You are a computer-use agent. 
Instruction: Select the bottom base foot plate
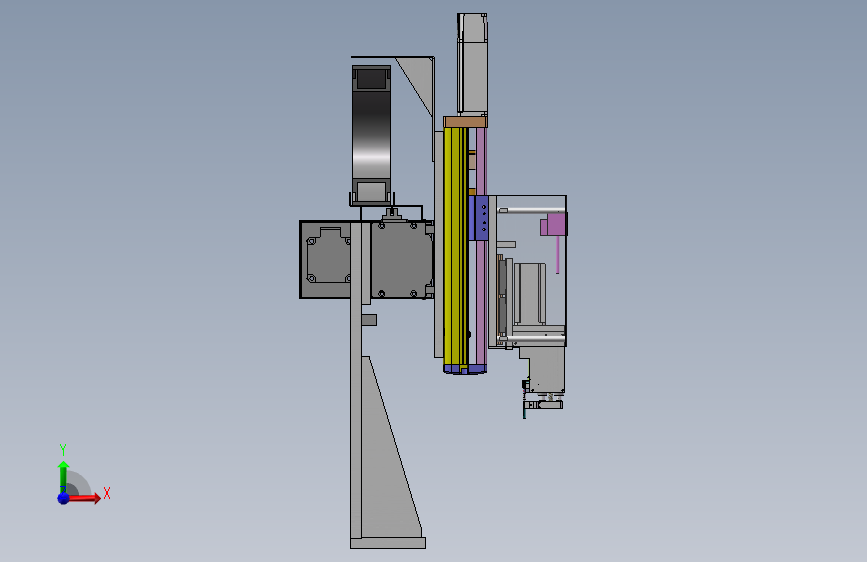tap(388, 543)
